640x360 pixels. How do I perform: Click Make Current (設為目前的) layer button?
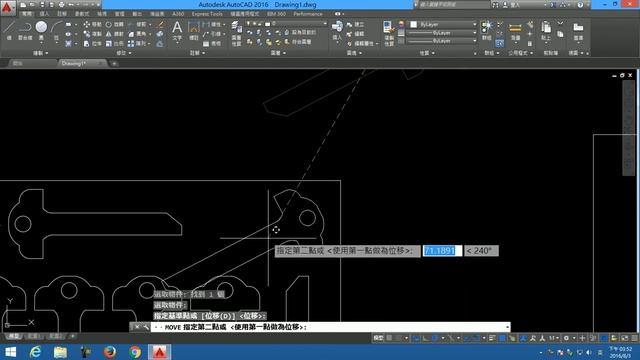[300, 32]
